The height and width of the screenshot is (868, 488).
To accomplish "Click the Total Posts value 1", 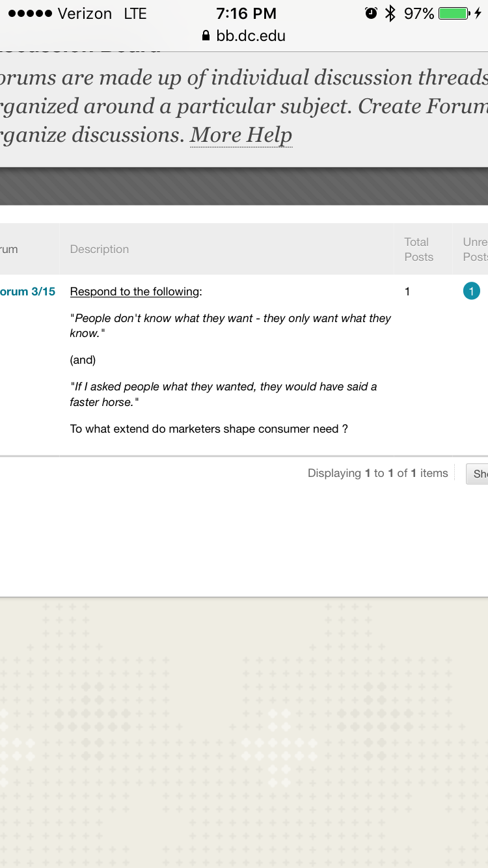I will [x=407, y=292].
